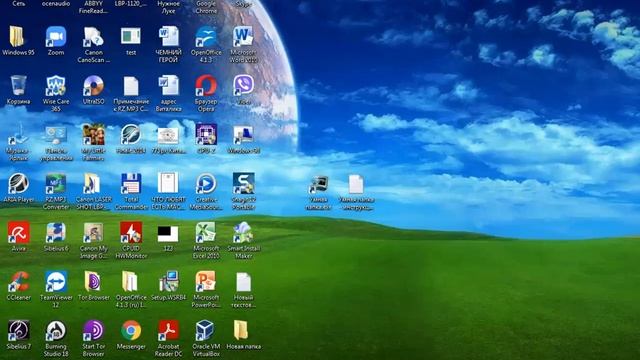
Task: Select the Корзина recycle bin icon
Action: 18,86
